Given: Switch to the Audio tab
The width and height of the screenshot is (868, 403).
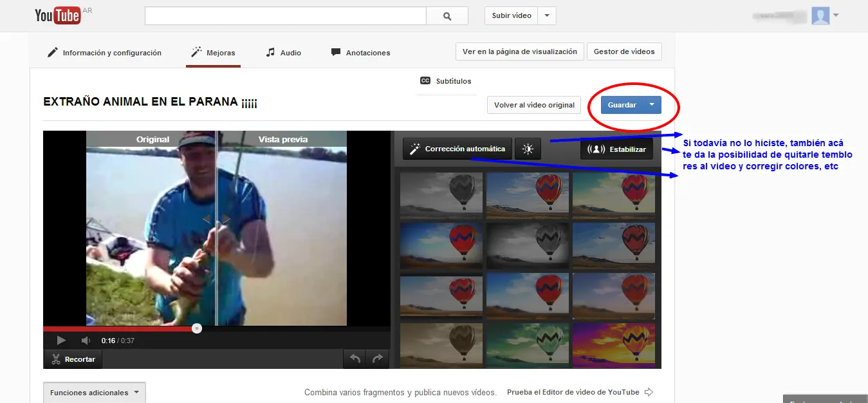Looking at the screenshot, I should pos(283,53).
